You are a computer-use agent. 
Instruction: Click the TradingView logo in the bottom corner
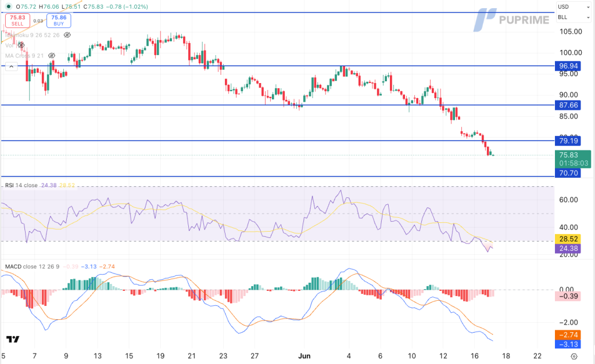tap(13, 340)
